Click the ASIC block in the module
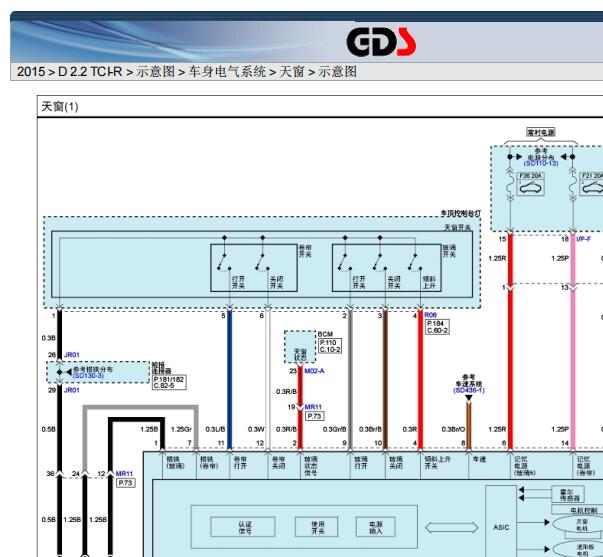 click(501, 527)
